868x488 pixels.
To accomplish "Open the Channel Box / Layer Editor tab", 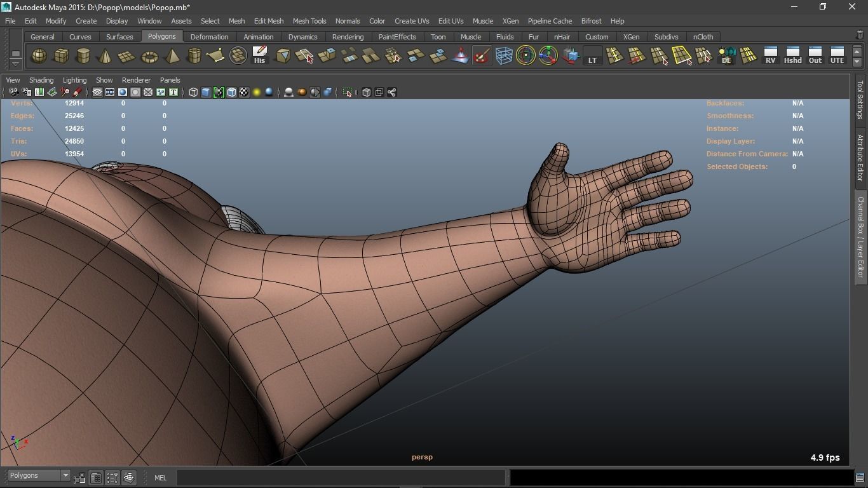I will pyautogui.click(x=861, y=236).
